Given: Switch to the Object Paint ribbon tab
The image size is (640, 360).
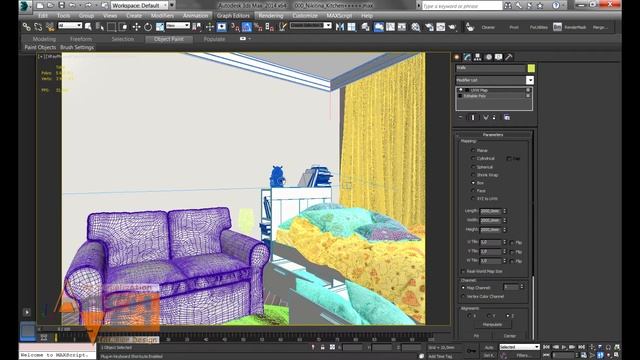Looking at the screenshot, I should pos(169,39).
